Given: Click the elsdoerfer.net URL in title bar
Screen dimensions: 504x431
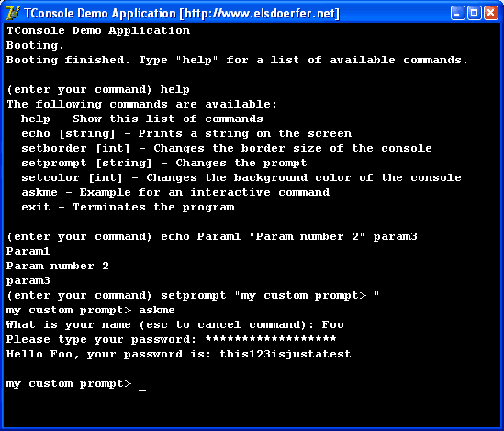Looking at the screenshot, I should tap(260, 14).
